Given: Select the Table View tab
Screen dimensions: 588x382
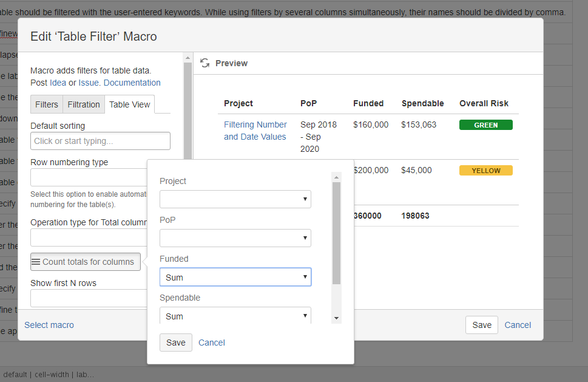Looking at the screenshot, I should [129, 104].
